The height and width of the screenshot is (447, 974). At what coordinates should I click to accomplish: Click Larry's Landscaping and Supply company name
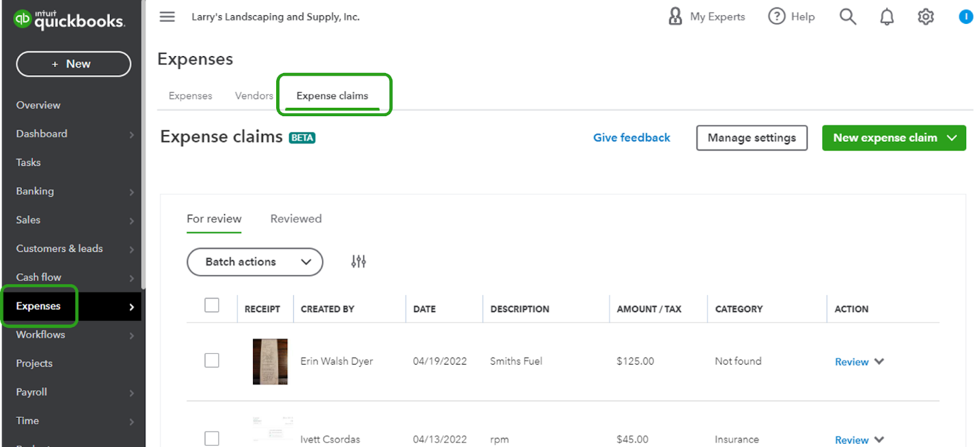click(x=275, y=17)
